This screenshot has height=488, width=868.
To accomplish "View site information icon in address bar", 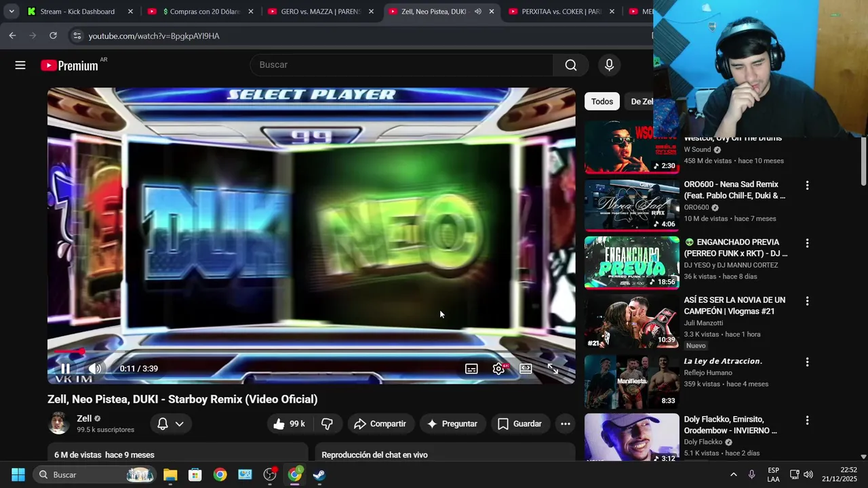I will pyautogui.click(x=77, y=36).
